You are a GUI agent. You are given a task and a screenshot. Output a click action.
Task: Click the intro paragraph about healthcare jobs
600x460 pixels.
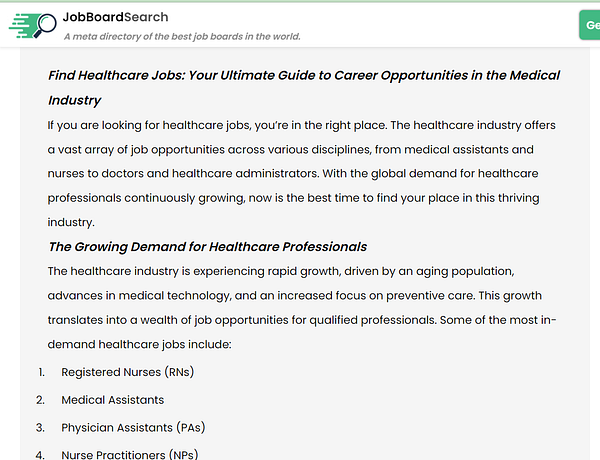pyautogui.click(x=301, y=173)
